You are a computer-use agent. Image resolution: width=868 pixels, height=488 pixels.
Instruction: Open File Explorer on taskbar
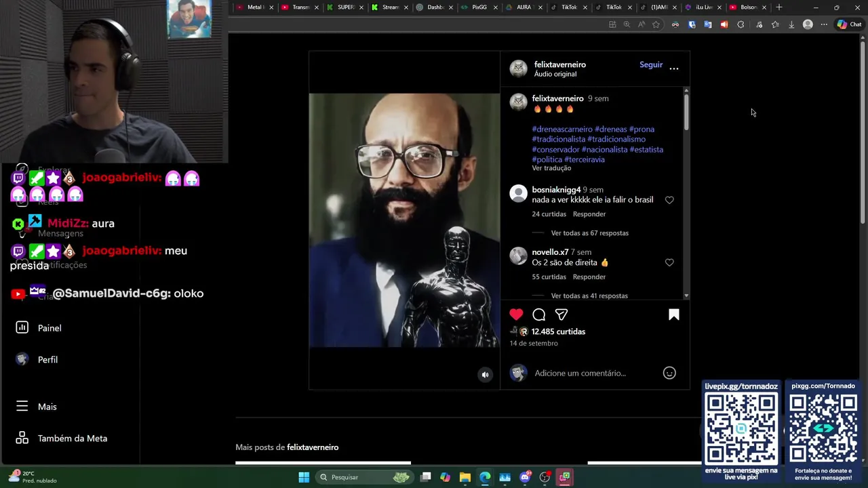coord(465,477)
